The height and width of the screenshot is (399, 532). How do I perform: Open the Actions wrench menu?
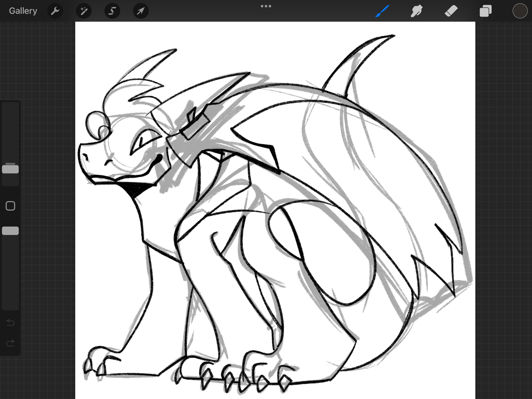[x=55, y=11]
